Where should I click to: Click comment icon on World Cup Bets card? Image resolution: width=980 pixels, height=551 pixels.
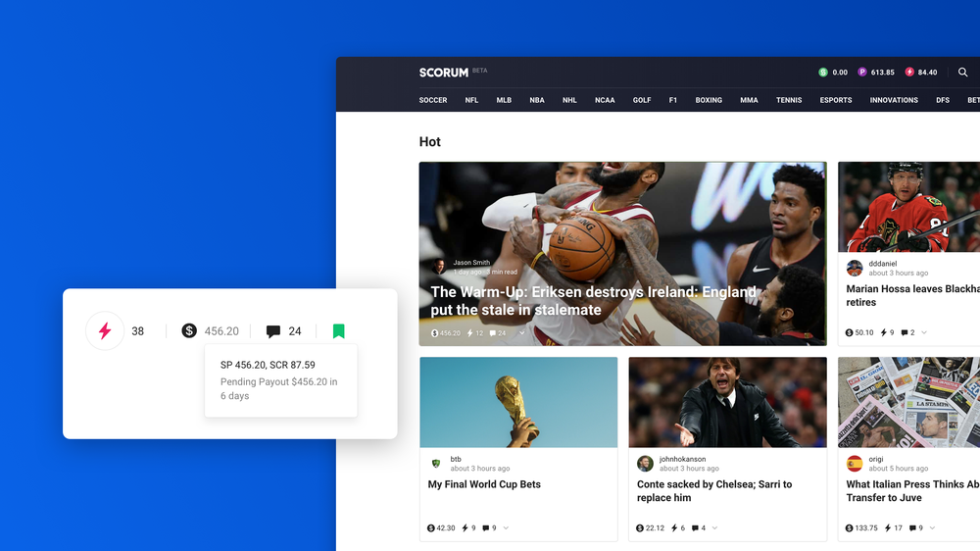(486, 527)
